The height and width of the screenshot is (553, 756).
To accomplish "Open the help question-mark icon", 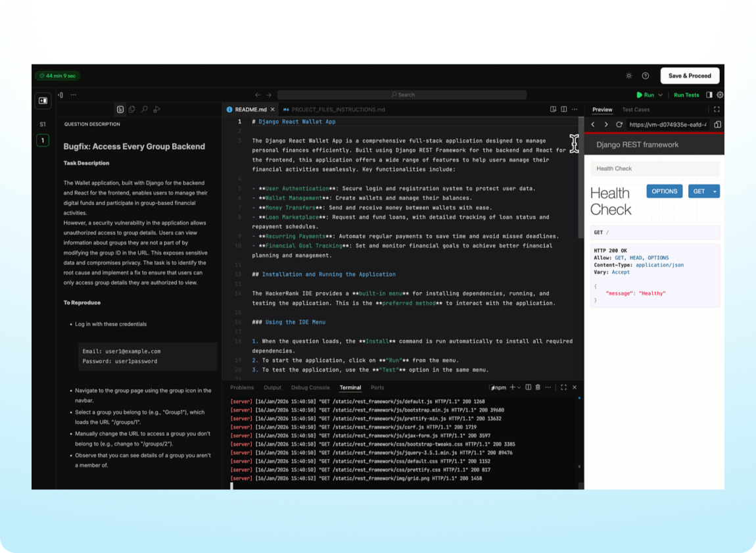I will tap(645, 76).
